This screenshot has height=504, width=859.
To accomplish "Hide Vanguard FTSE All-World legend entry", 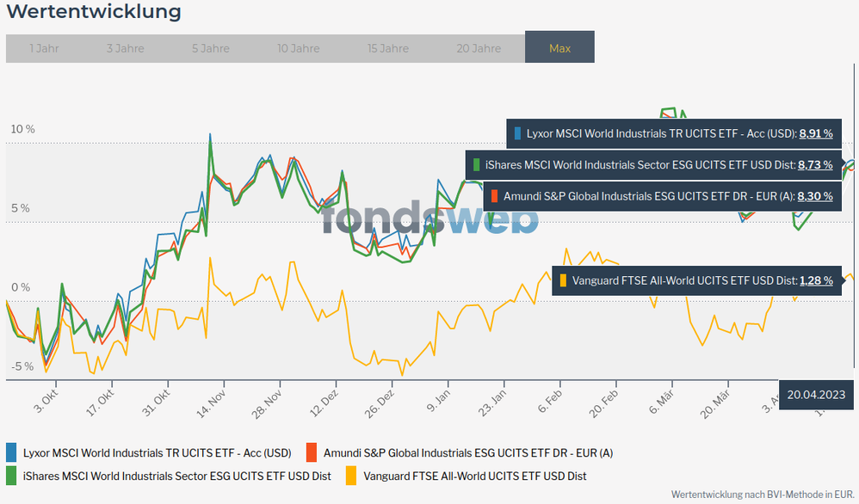I will [x=474, y=475].
